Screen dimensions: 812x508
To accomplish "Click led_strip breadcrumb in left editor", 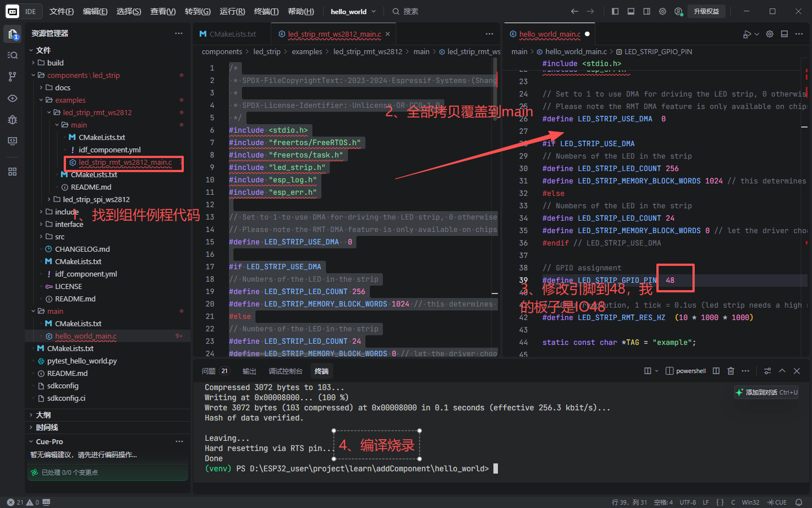I will [x=267, y=51].
